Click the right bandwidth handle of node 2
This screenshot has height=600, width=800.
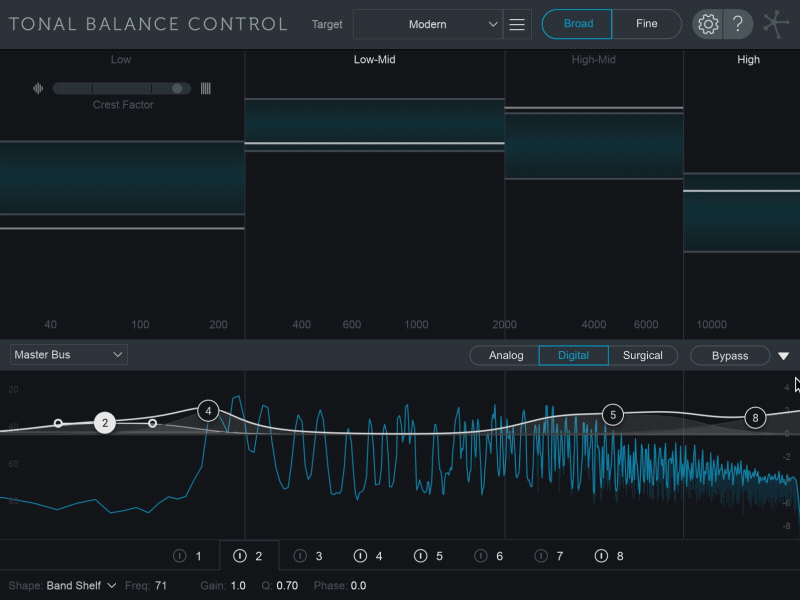153,423
